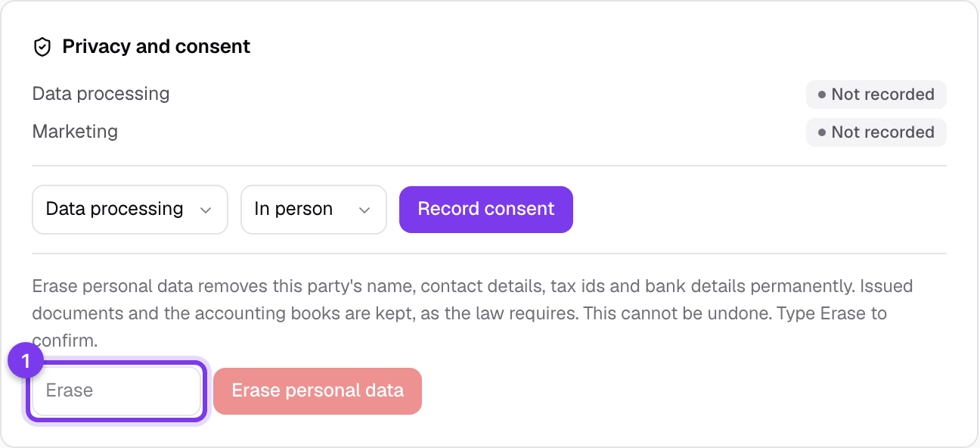Click the Not recorded badge for Marketing
Screen dimensions: 980x448
click(876, 132)
